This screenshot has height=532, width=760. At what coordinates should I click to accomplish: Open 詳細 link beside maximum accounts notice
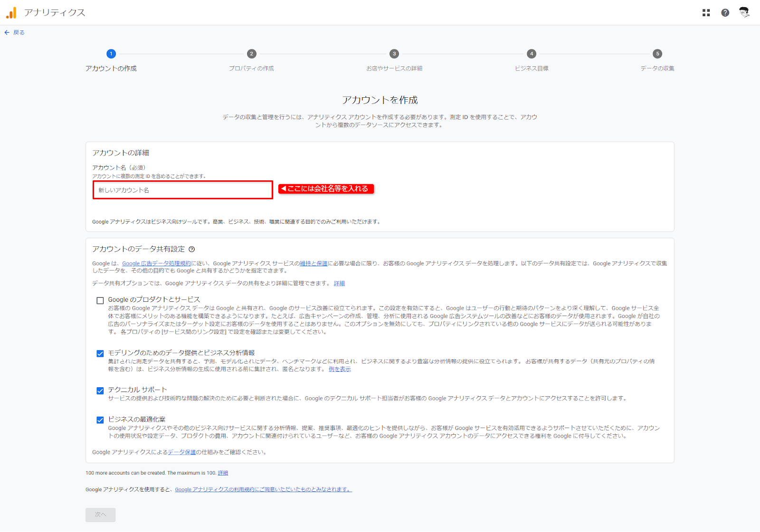(223, 473)
